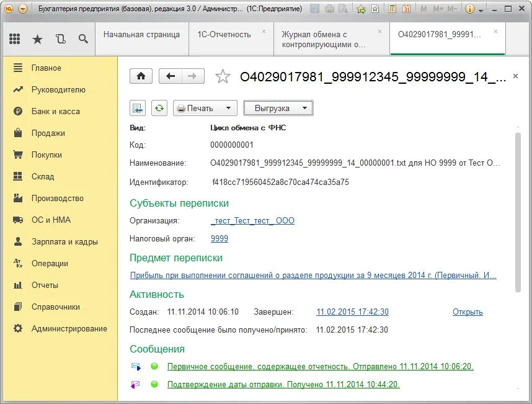The height and width of the screenshot is (404, 532).
Task: Open the Склад section
Action: click(x=59, y=176)
